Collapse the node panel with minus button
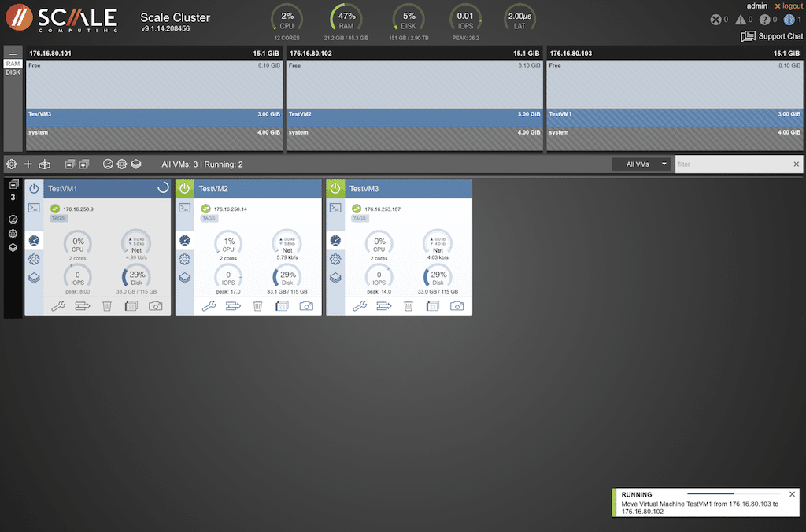The width and height of the screenshot is (806, 532). 13,54
